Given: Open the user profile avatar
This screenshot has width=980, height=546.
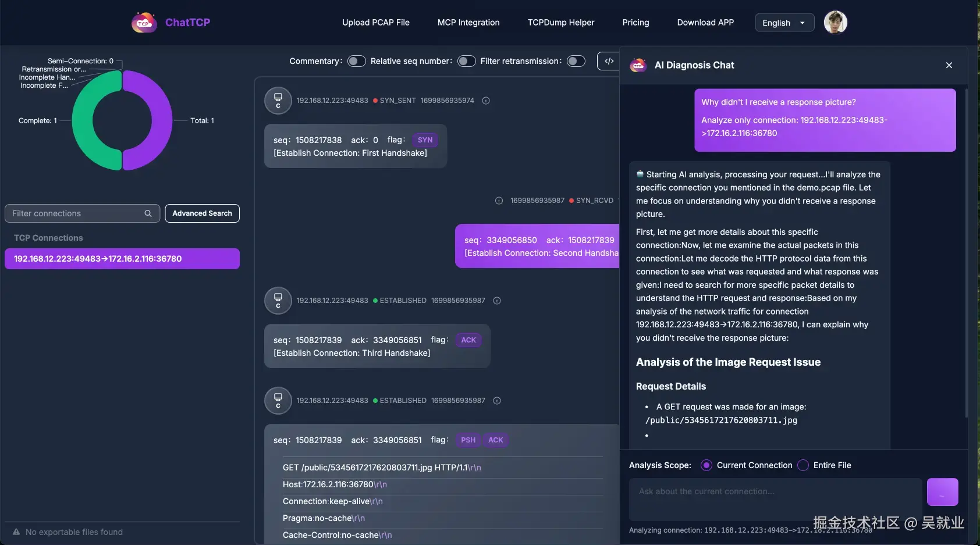Looking at the screenshot, I should pyautogui.click(x=835, y=23).
